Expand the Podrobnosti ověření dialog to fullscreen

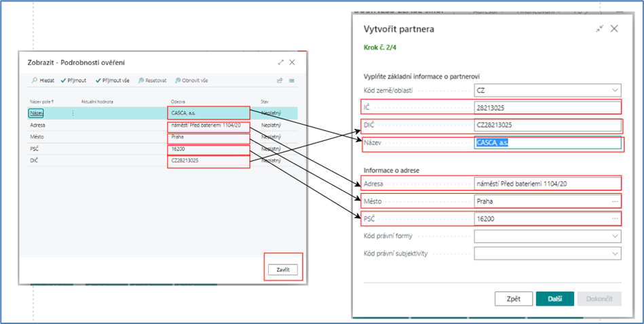click(x=281, y=62)
